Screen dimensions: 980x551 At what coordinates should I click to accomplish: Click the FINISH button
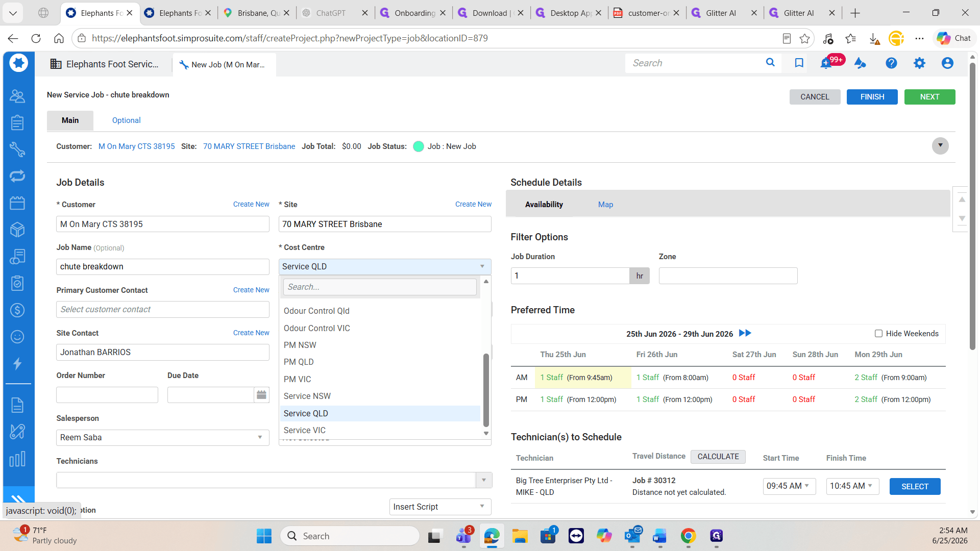(872, 97)
